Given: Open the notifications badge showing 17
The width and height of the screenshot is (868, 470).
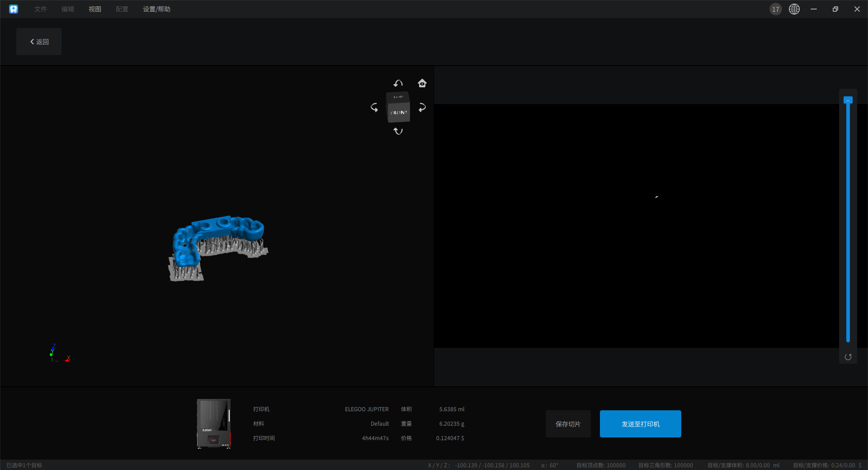Looking at the screenshot, I should point(775,9).
